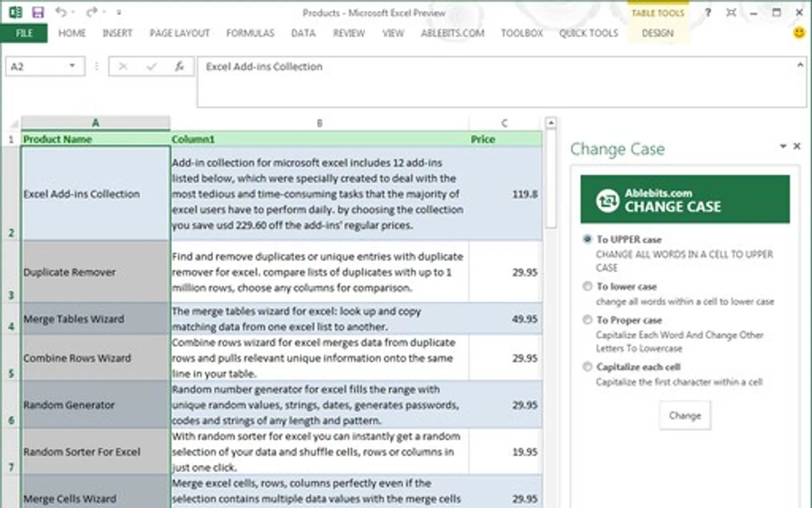The image size is (812, 508).
Task: Redo the last undone action
Action: click(x=92, y=12)
